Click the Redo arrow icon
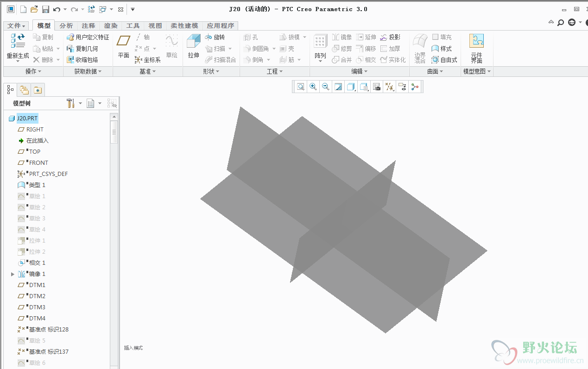588x369 pixels. pyautogui.click(x=74, y=9)
